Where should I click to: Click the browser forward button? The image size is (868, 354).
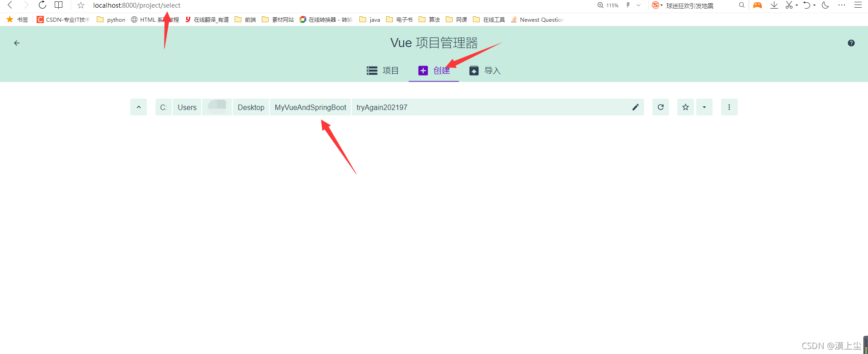pyautogui.click(x=26, y=5)
